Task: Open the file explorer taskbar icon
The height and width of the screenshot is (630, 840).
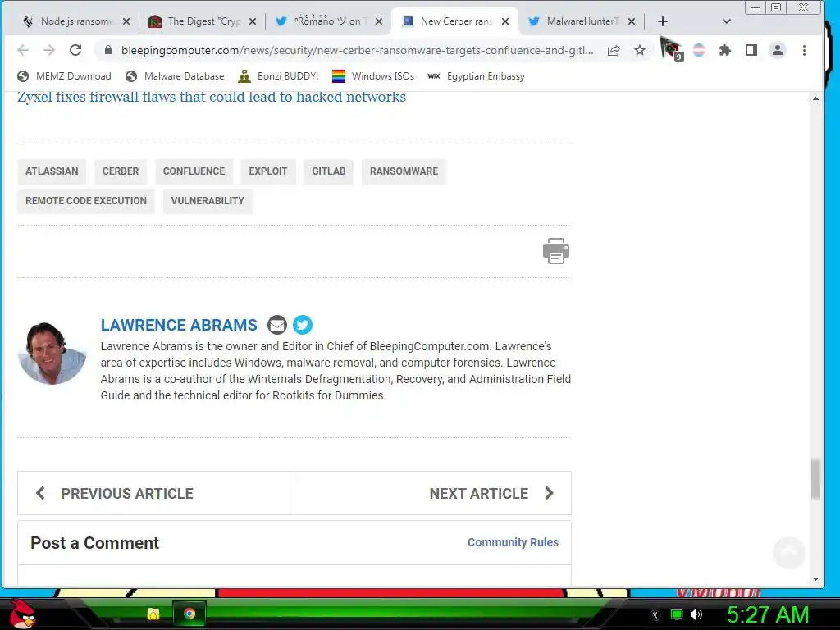Action: pyautogui.click(x=153, y=614)
